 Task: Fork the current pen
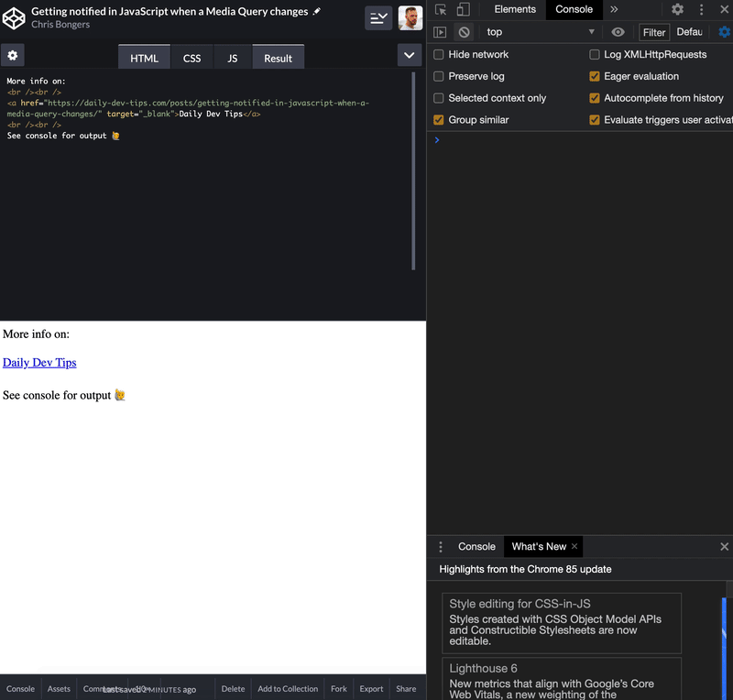(338, 688)
